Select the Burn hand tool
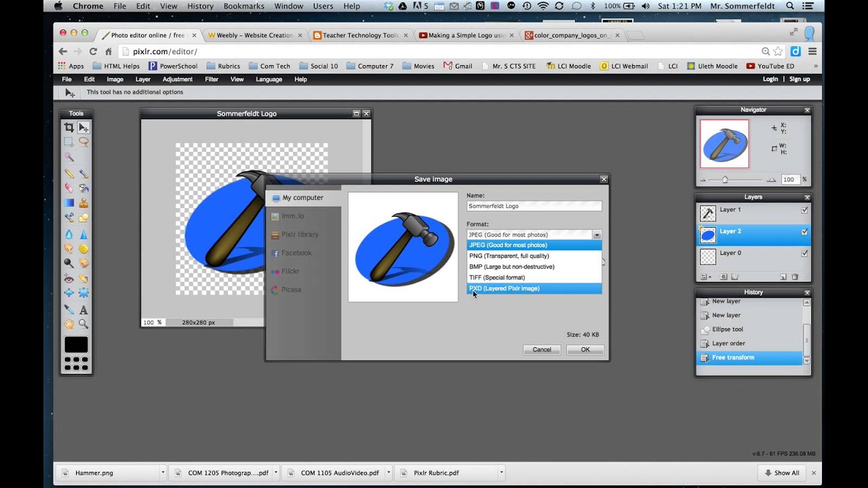Viewport: 868px width, 488px height. coord(83,263)
